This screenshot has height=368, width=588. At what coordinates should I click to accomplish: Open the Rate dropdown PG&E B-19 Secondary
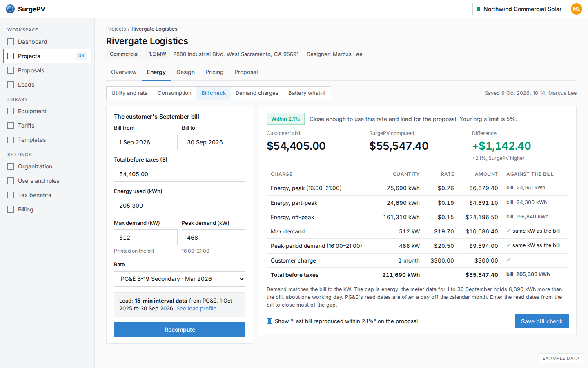click(x=180, y=279)
